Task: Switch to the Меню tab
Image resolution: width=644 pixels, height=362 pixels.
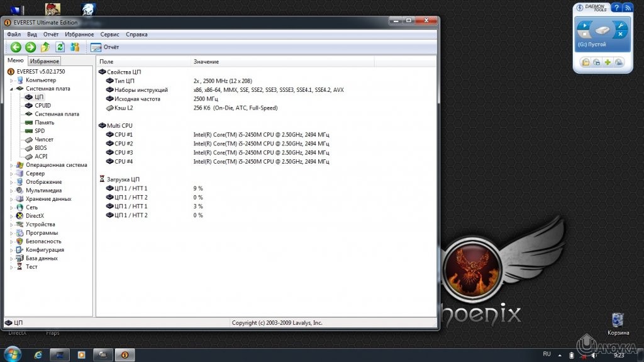Action: click(x=16, y=60)
